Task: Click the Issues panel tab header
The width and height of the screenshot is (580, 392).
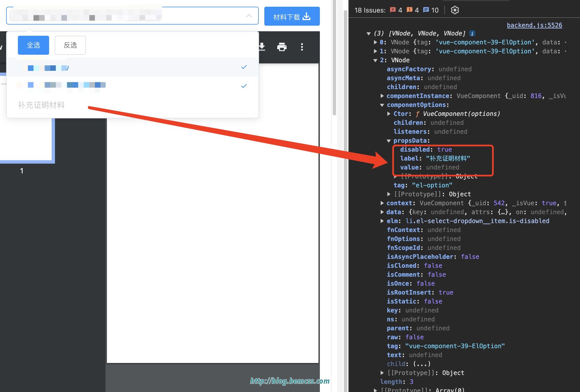Action: 397,10
